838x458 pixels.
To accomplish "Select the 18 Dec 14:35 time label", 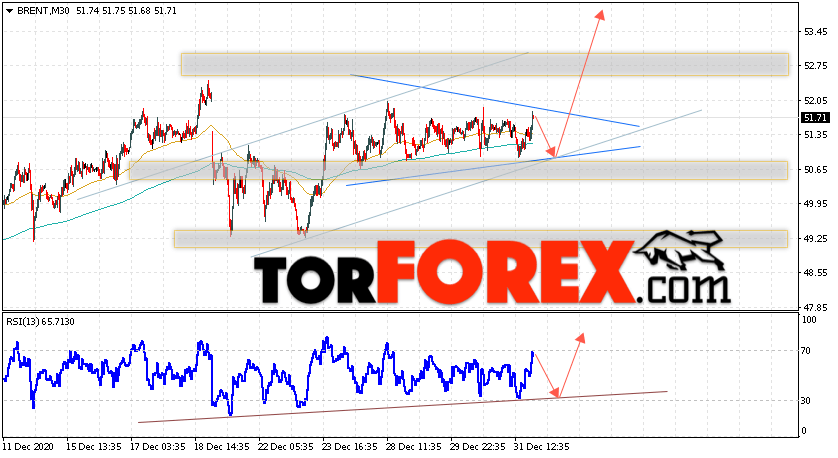I will click(220, 447).
